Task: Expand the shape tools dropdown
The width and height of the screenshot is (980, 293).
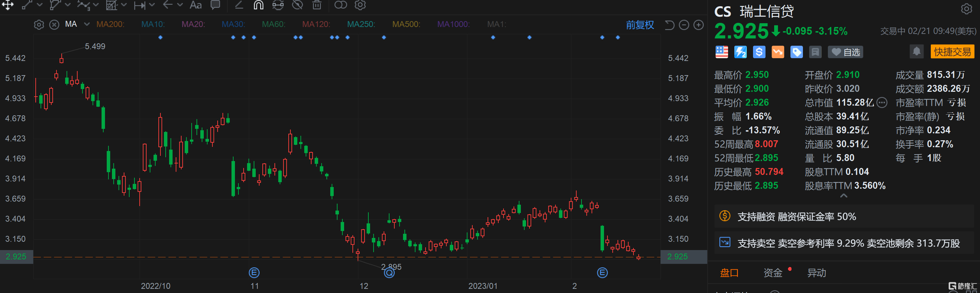Action: tap(68, 5)
